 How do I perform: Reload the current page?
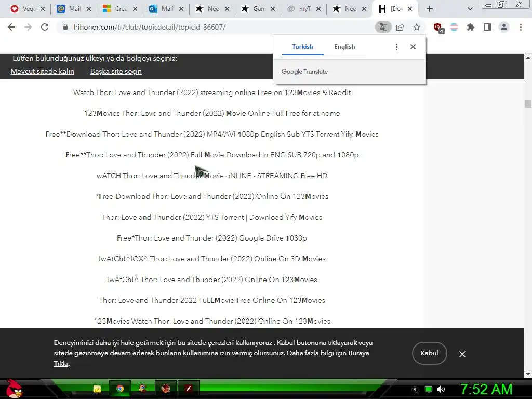tap(45, 27)
